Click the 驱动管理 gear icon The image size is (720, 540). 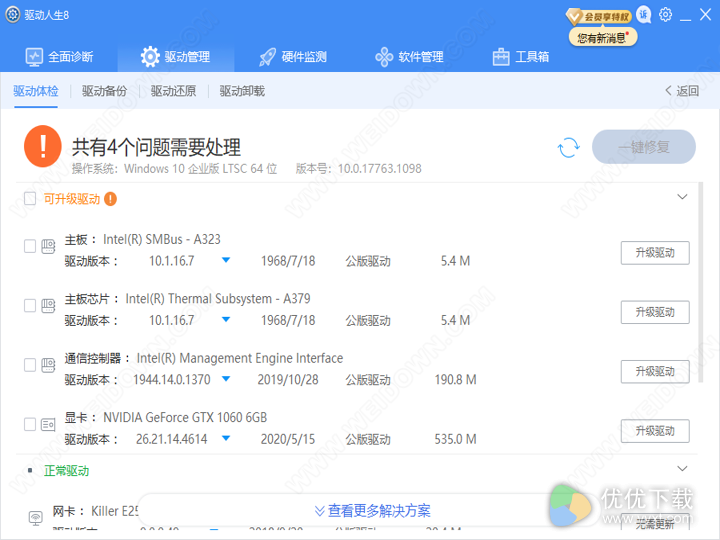[150, 57]
